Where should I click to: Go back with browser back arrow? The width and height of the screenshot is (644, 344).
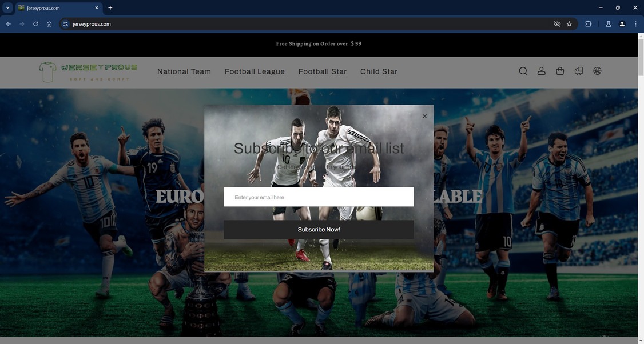point(8,24)
